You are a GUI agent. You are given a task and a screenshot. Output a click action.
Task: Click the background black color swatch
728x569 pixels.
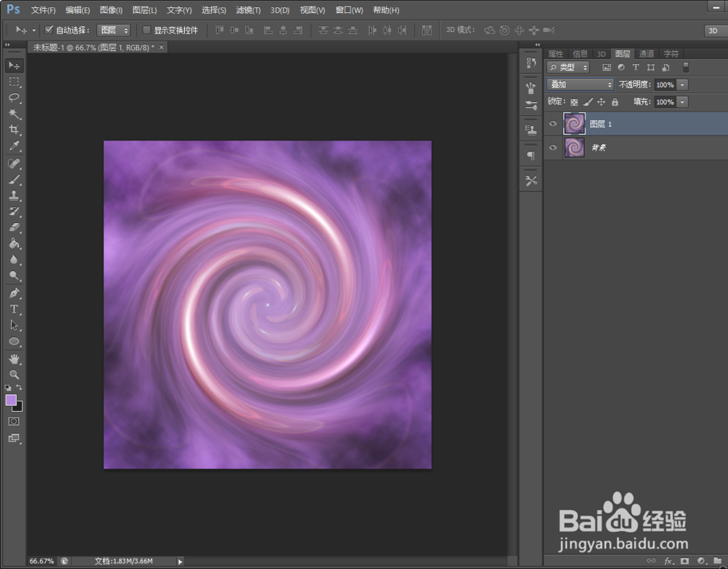[19, 408]
